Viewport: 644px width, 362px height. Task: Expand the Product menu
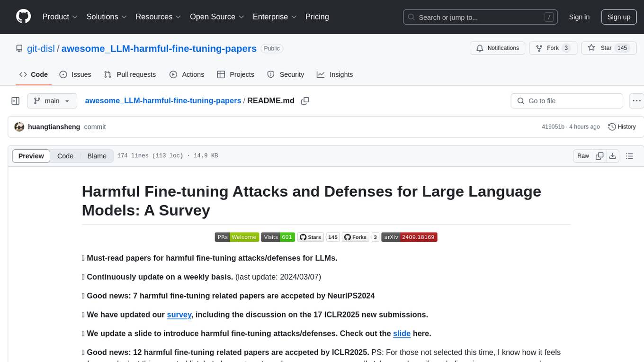click(60, 17)
